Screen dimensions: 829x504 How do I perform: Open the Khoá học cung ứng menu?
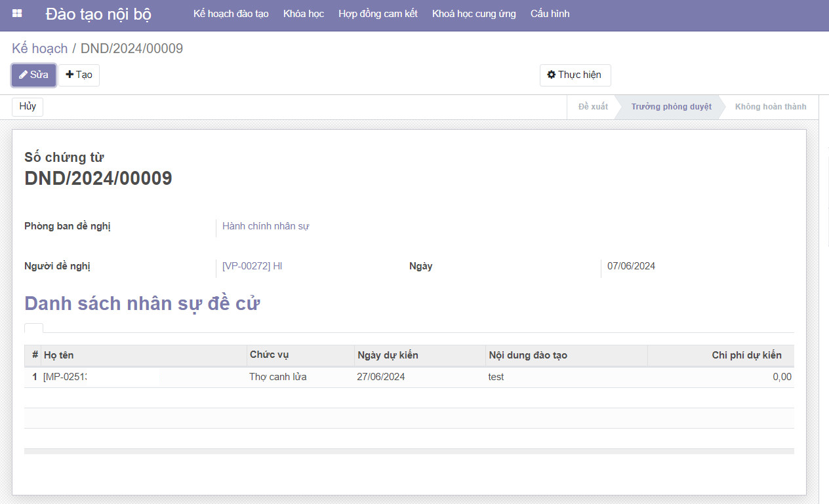tap(474, 14)
